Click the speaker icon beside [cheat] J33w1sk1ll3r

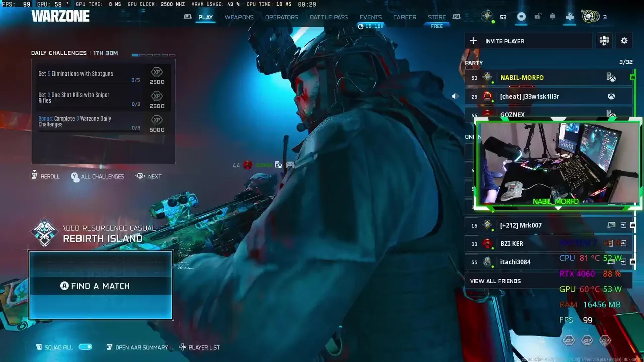pos(455,96)
